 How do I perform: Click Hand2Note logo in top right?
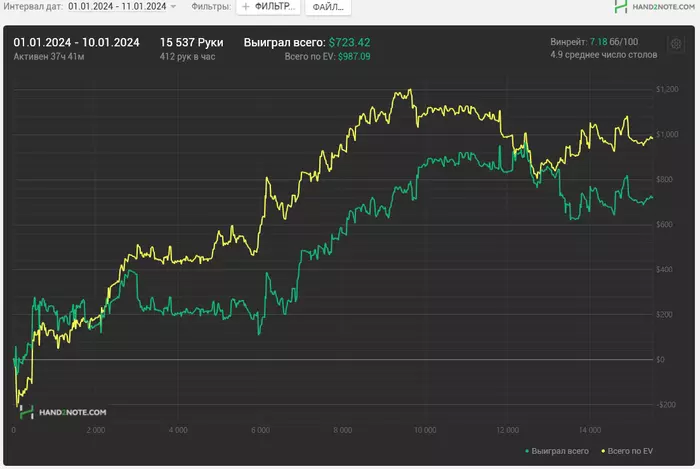(x=654, y=7)
